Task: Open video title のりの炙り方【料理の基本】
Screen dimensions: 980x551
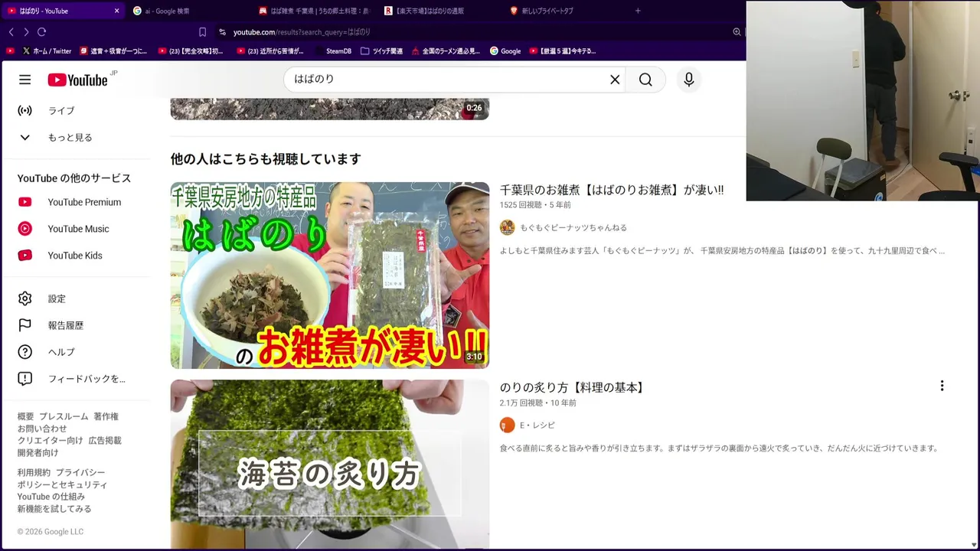Action: 573,387
